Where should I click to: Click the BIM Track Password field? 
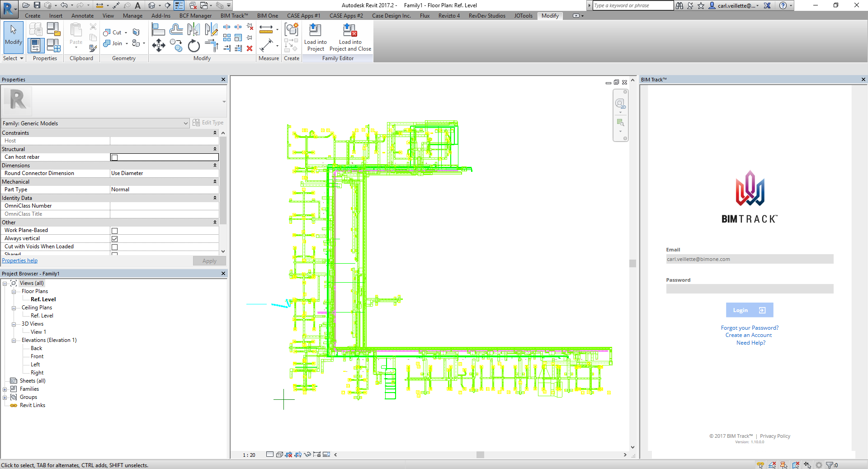pos(750,289)
